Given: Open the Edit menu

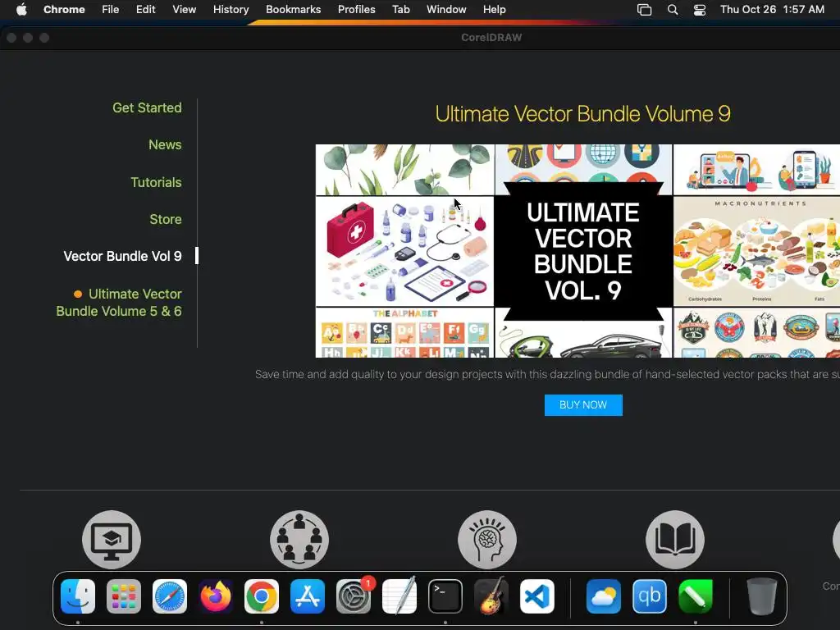Looking at the screenshot, I should pos(145,10).
